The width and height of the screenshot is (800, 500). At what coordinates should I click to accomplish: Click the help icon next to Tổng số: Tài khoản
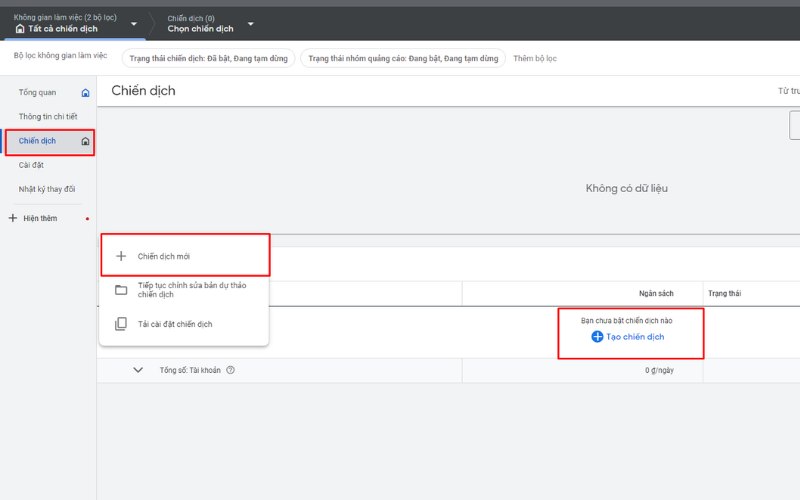(230, 370)
